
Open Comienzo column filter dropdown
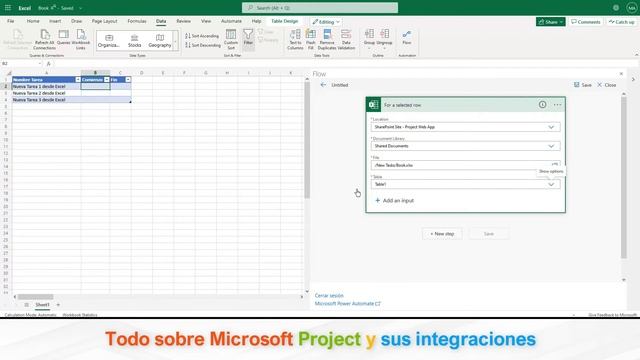pyautogui.click(x=107, y=80)
